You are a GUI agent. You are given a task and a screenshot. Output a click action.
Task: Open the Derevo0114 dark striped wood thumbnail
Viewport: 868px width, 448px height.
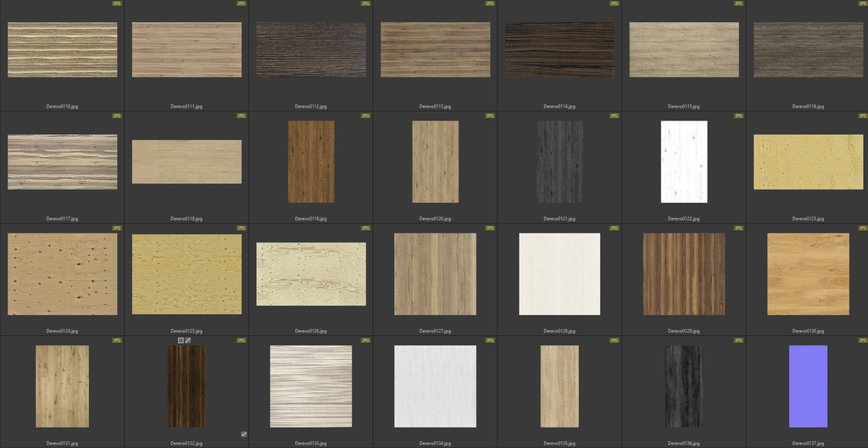559,50
